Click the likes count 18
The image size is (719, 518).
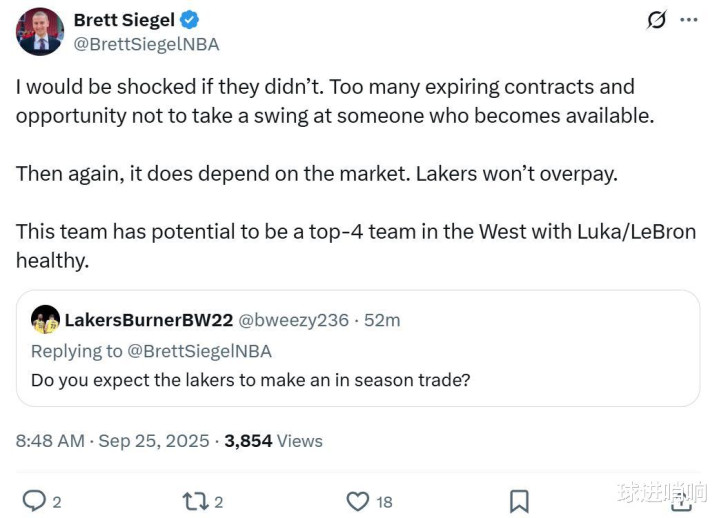pos(384,502)
